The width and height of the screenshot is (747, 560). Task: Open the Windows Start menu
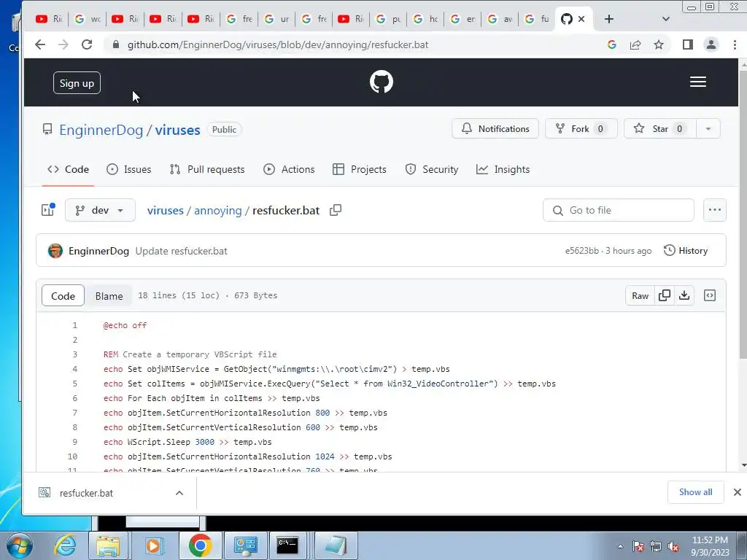coord(19,545)
